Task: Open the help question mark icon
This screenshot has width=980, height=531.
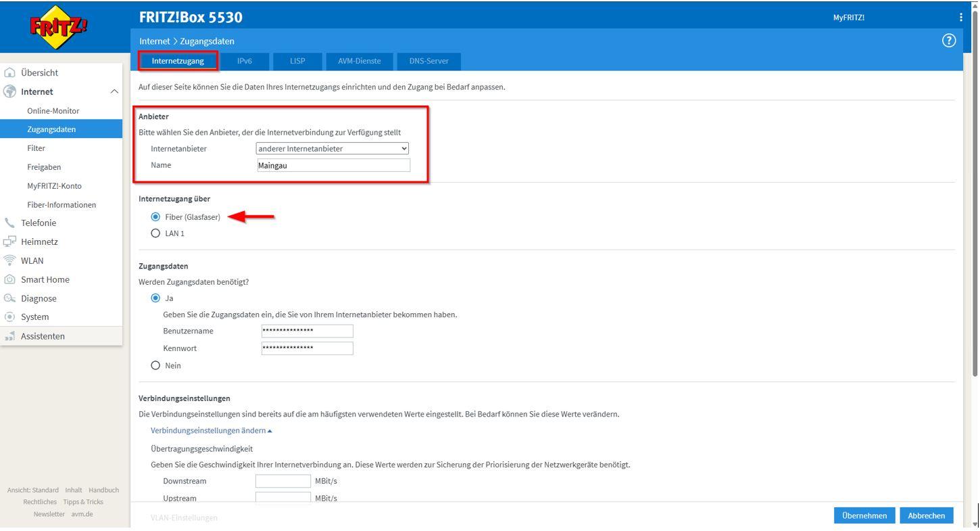Action: 949,41
